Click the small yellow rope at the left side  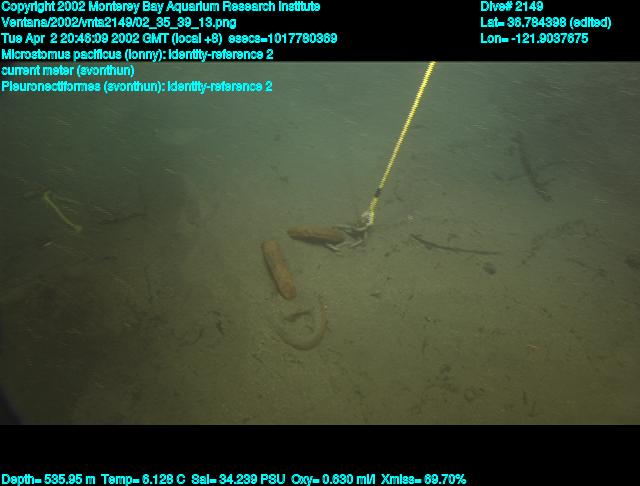pos(62,211)
